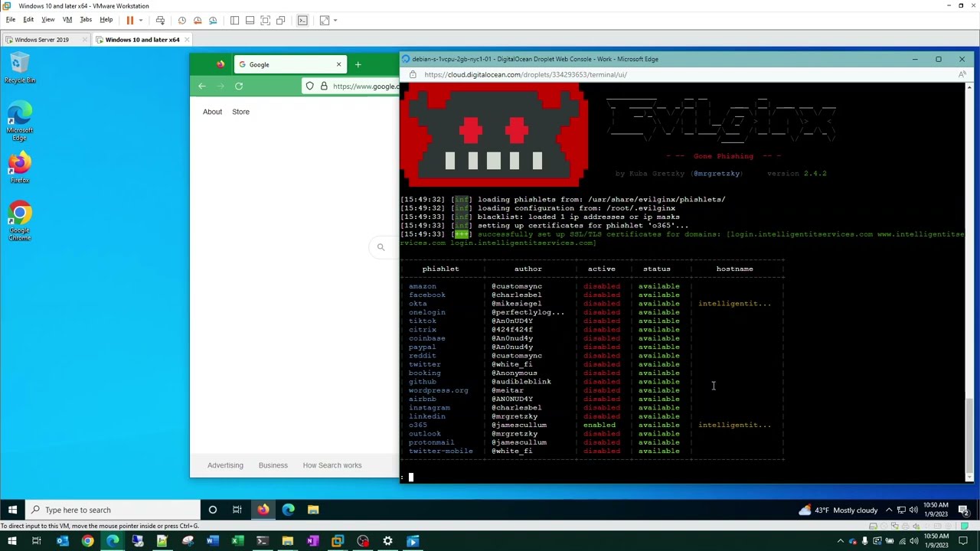Open the Advertising footer link
The width and height of the screenshot is (980, 551).
pos(225,465)
